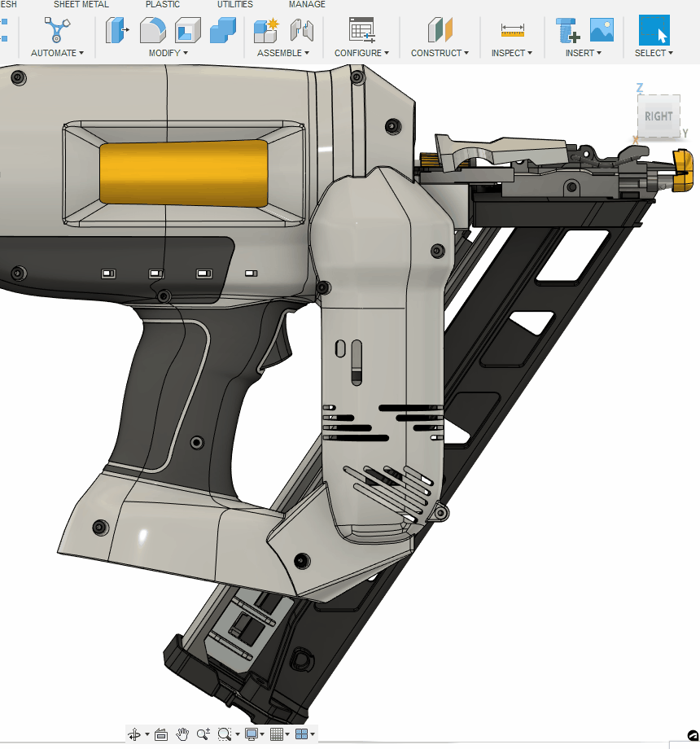Open the UTILITIES tab
Viewport: 700px width, 749px height.
pyautogui.click(x=235, y=4)
